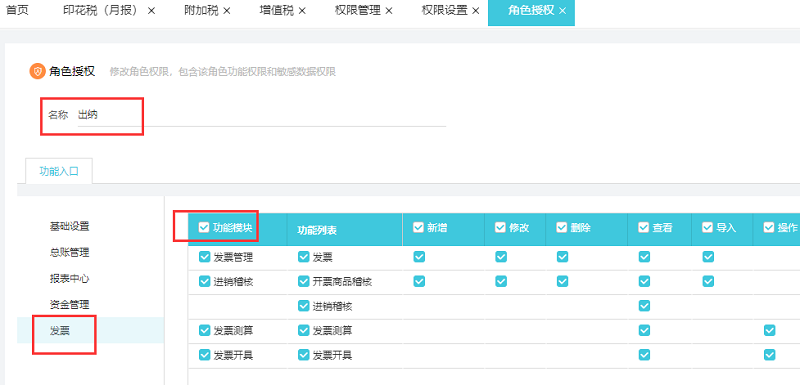800x385 pixels.
Task: Select 基础设置 in the left menu
Action: 69,226
